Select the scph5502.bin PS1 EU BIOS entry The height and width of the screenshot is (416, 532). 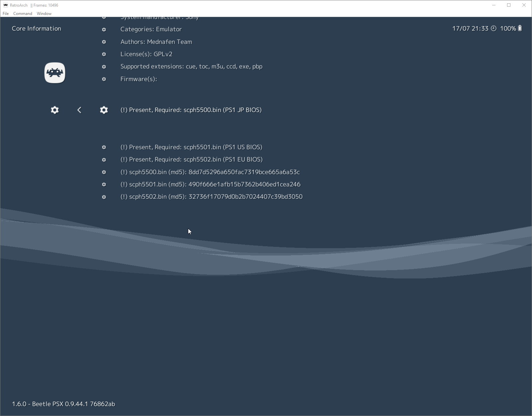(192, 159)
